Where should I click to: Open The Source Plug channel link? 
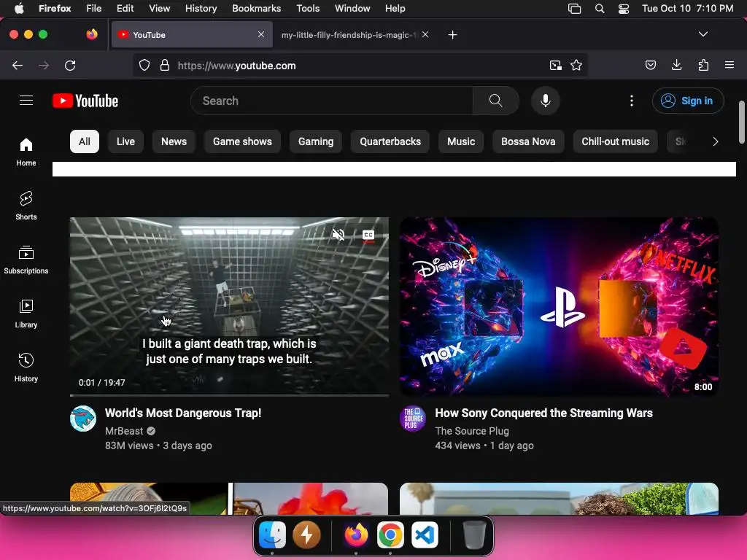pyautogui.click(x=472, y=431)
